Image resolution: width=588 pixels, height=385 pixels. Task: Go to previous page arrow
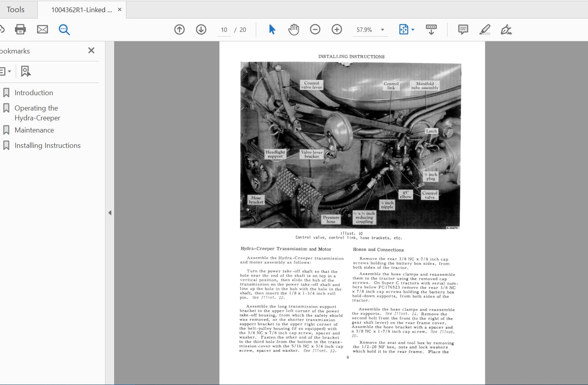pyautogui.click(x=179, y=29)
